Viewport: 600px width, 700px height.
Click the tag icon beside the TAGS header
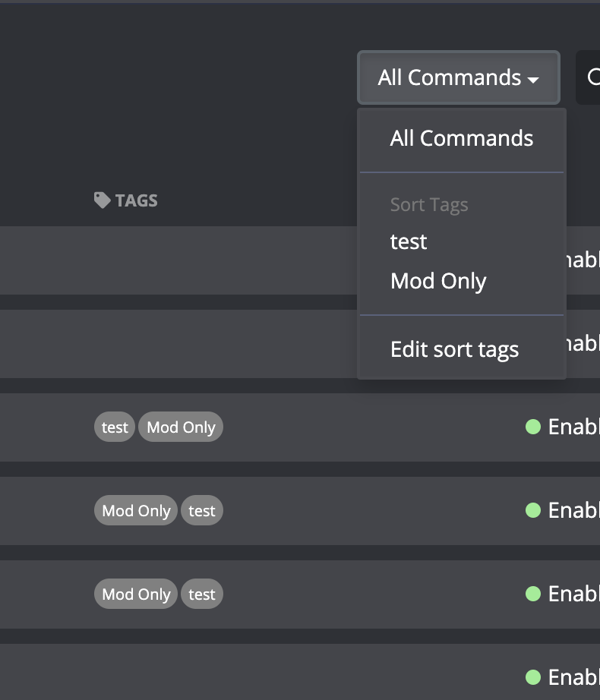103,200
